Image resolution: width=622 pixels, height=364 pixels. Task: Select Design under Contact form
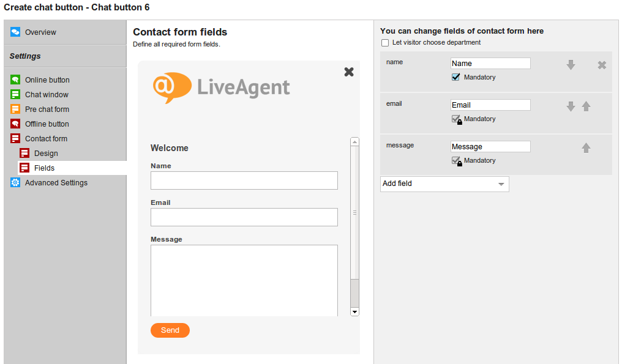[x=46, y=154]
